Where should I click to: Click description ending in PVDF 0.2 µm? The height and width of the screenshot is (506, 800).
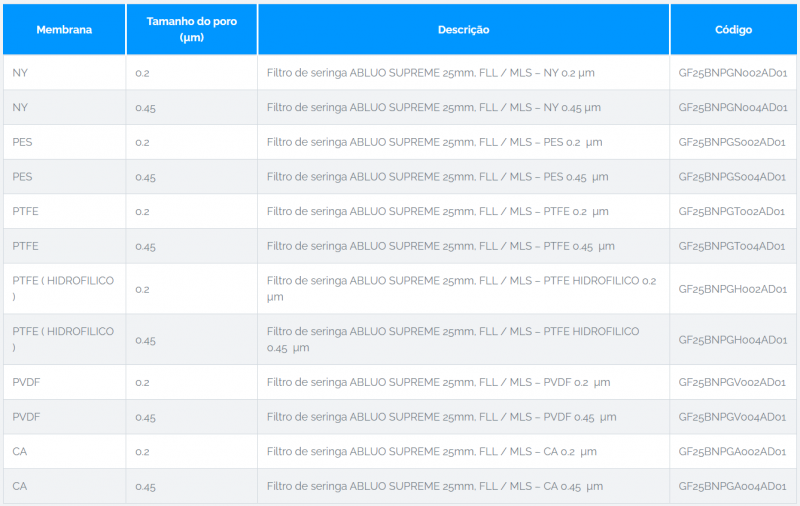coord(438,383)
